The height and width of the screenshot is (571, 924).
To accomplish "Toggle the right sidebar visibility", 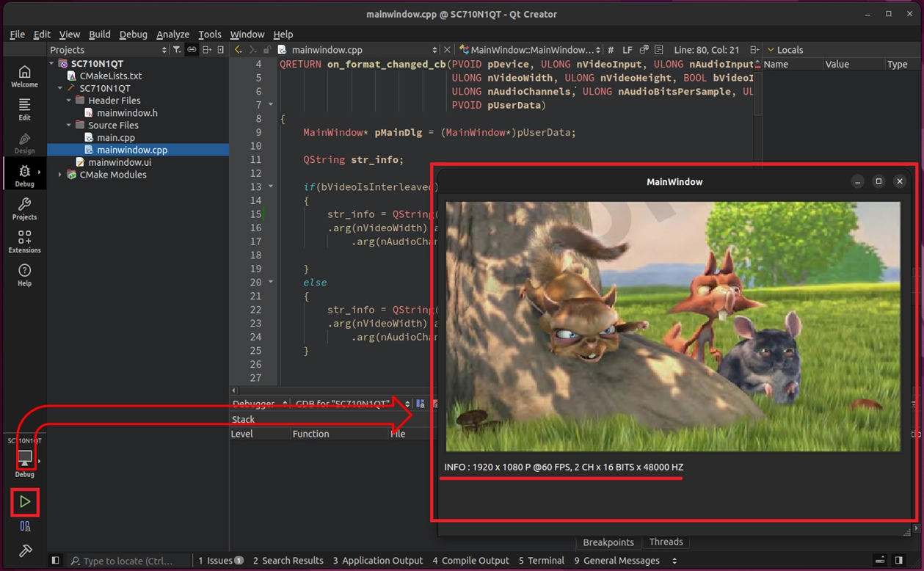I will pos(899,561).
